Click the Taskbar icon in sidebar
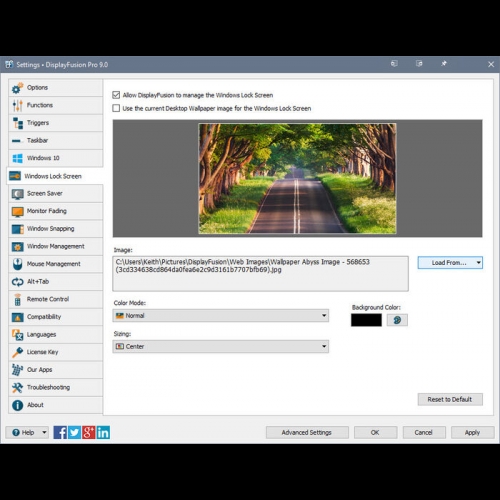Screen dimensions: 500x500 point(16,141)
